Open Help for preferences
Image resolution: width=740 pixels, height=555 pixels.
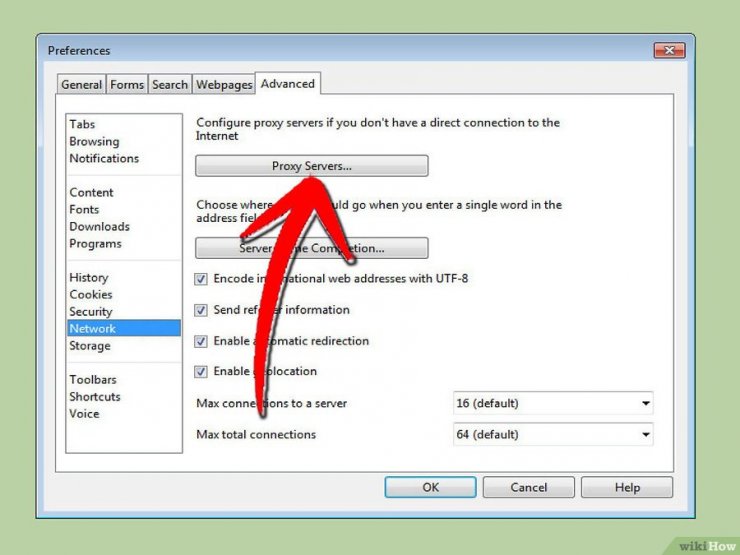coord(627,487)
